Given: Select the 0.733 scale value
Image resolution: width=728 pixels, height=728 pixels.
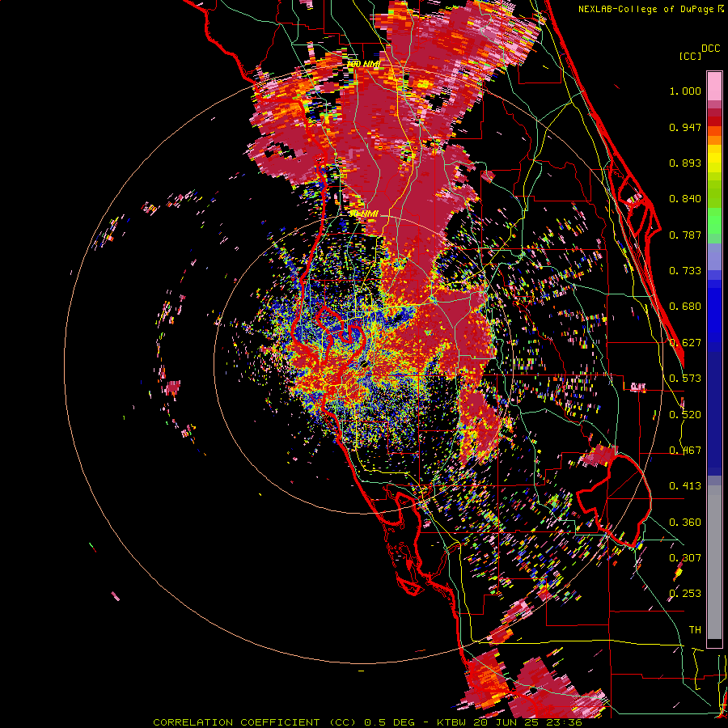Looking at the screenshot, I should point(685,271).
